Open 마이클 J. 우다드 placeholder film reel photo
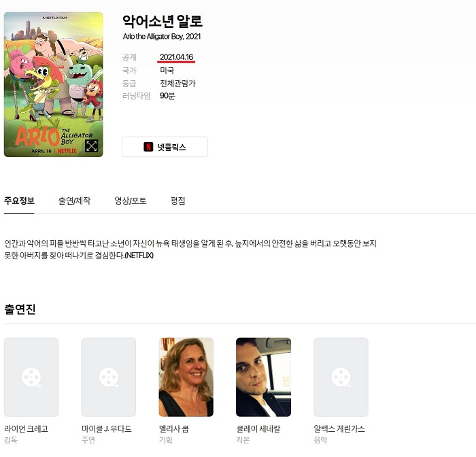This screenshot has width=476, height=457. pos(109,377)
